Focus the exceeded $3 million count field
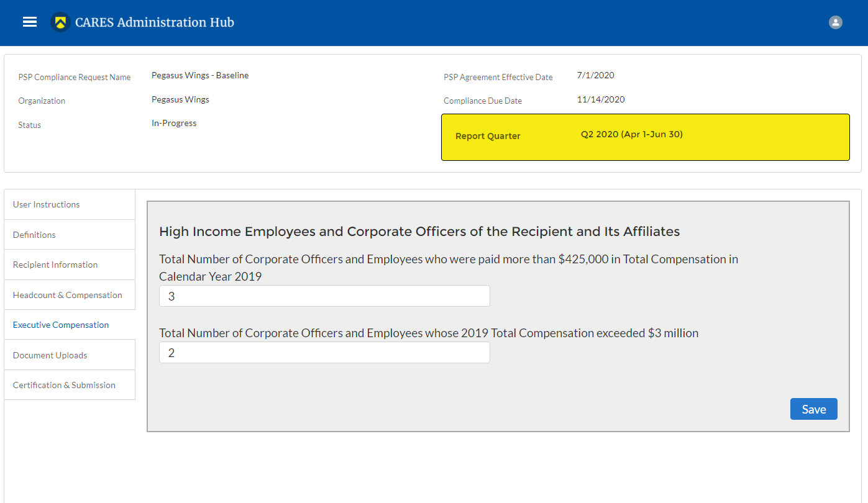Viewport: 868px width, 503px height. click(324, 353)
